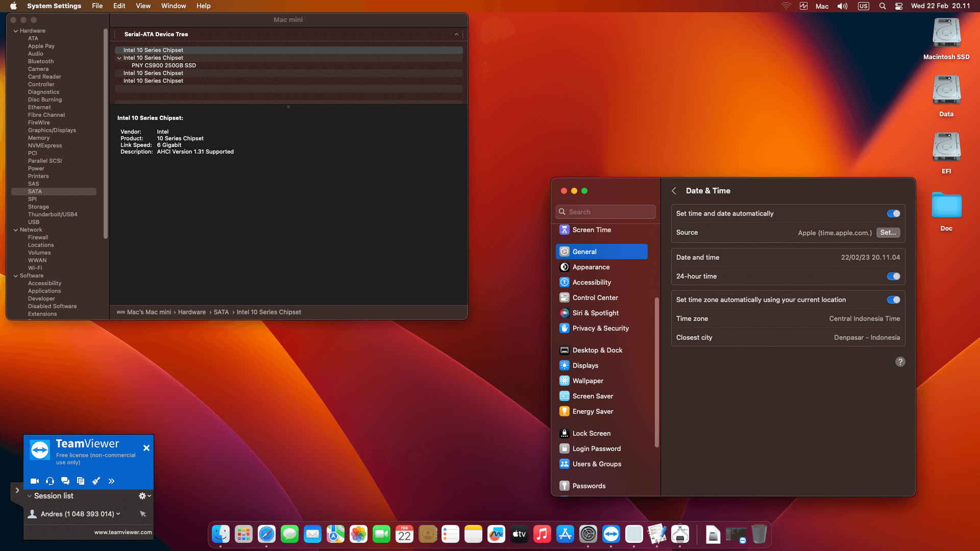980x551 pixels.
Task: Open the File menu
Action: pyautogui.click(x=97, y=6)
